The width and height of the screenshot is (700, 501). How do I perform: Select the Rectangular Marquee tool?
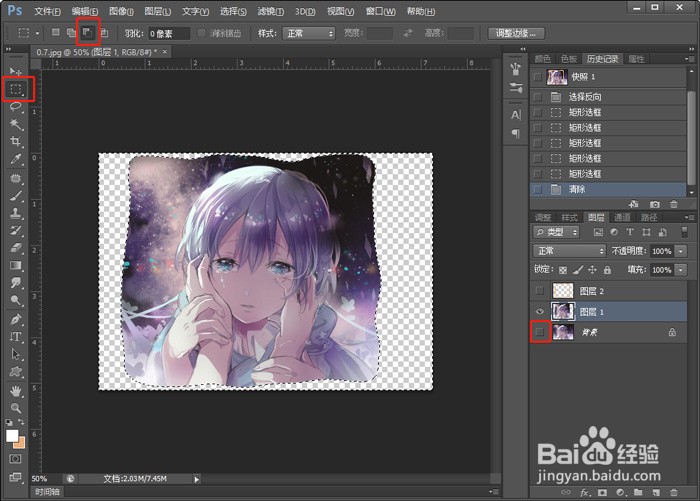click(x=16, y=89)
